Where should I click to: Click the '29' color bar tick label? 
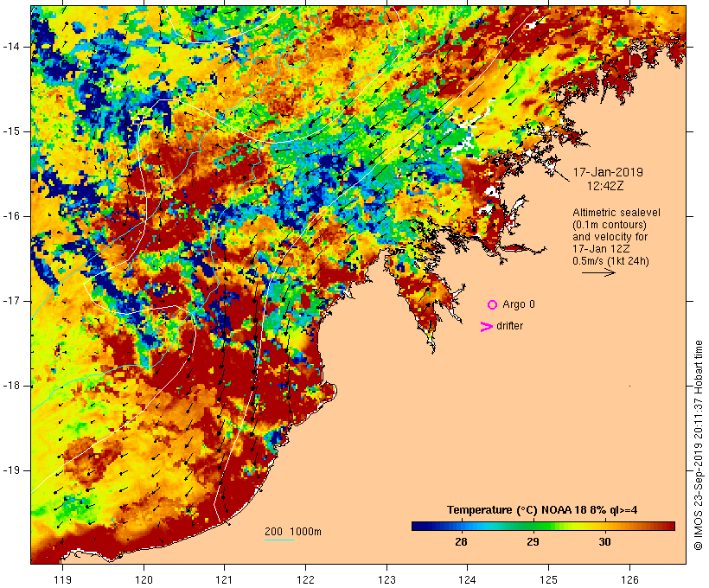coord(533,542)
